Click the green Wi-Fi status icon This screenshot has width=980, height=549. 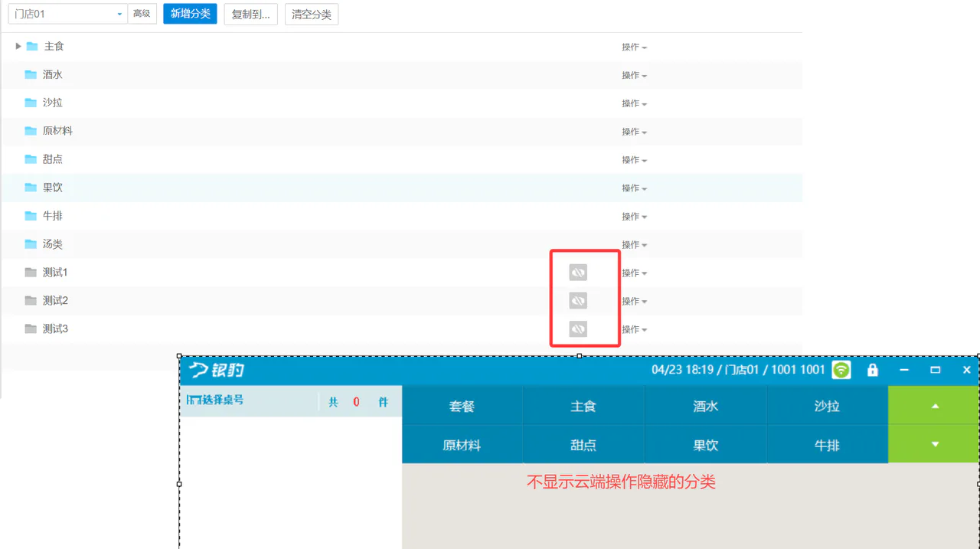click(841, 370)
